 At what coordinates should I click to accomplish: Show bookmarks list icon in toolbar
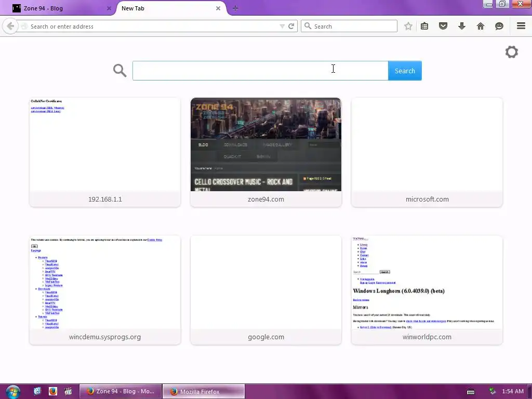pos(424,26)
